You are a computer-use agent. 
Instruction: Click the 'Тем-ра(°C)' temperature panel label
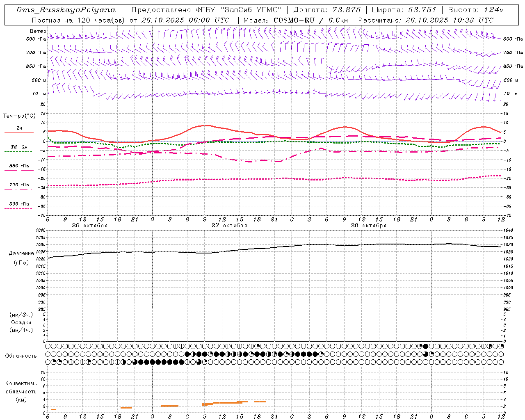pyautogui.click(x=19, y=116)
